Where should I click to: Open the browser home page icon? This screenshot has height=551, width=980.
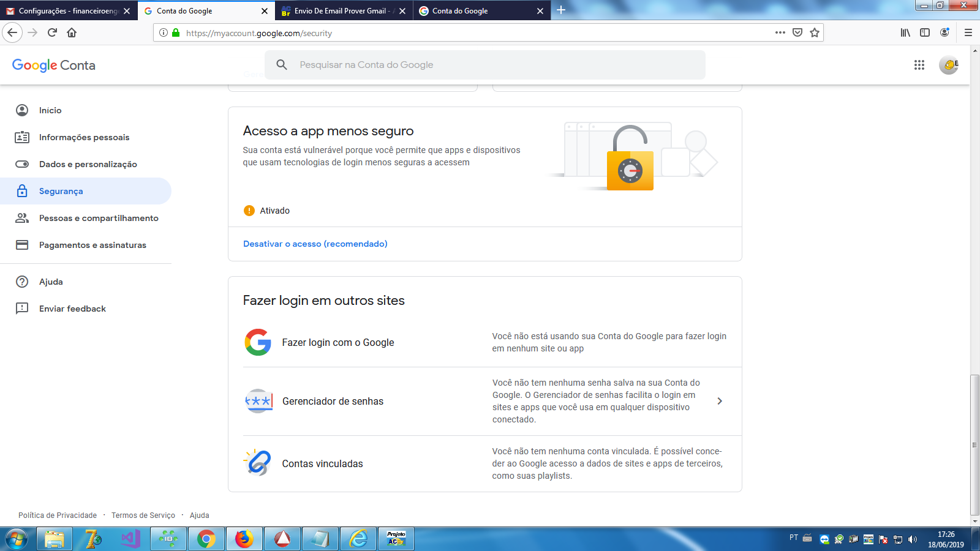click(x=72, y=32)
